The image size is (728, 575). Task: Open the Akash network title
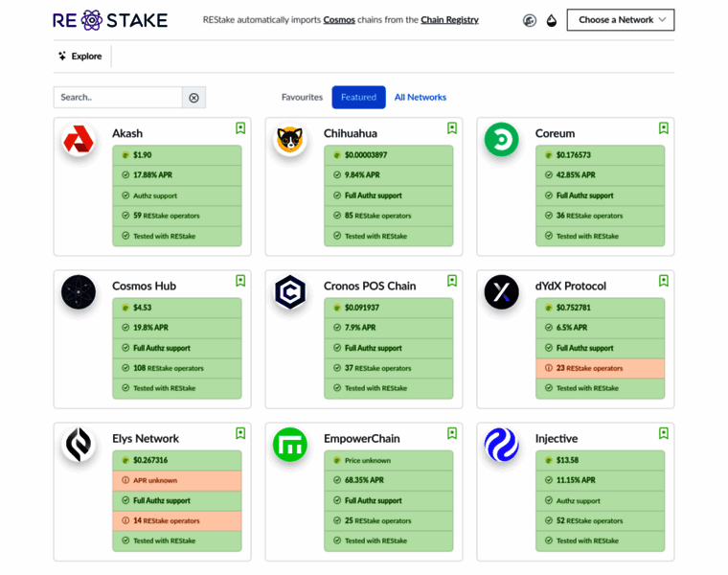tap(127, 134)
